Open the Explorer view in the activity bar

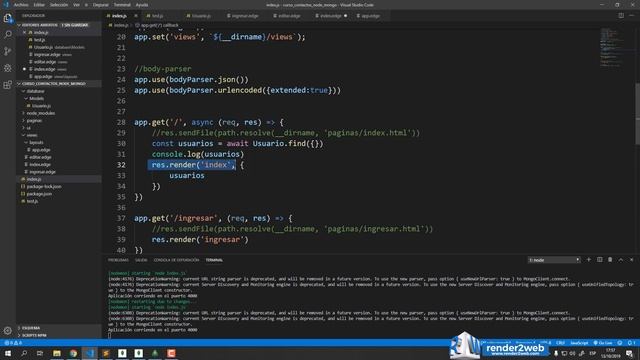8,18
